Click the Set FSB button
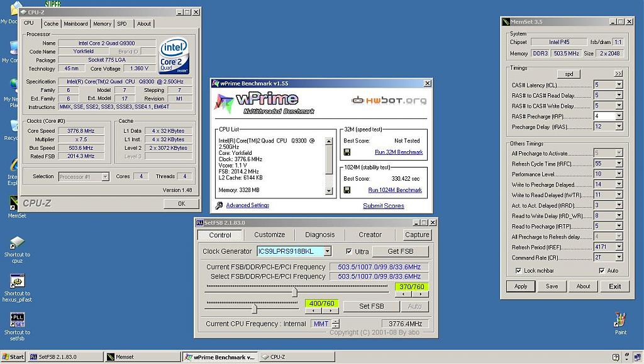The image size is (644, 364). [371, 306]
